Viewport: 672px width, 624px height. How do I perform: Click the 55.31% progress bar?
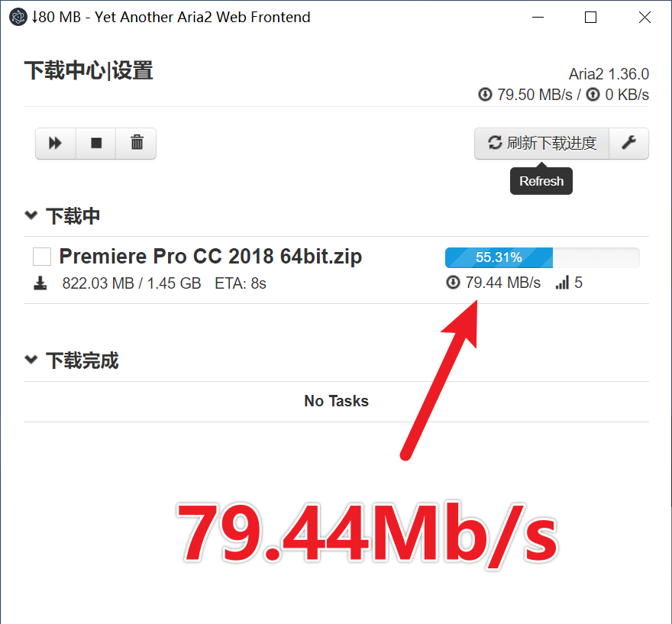pos(542,257)
